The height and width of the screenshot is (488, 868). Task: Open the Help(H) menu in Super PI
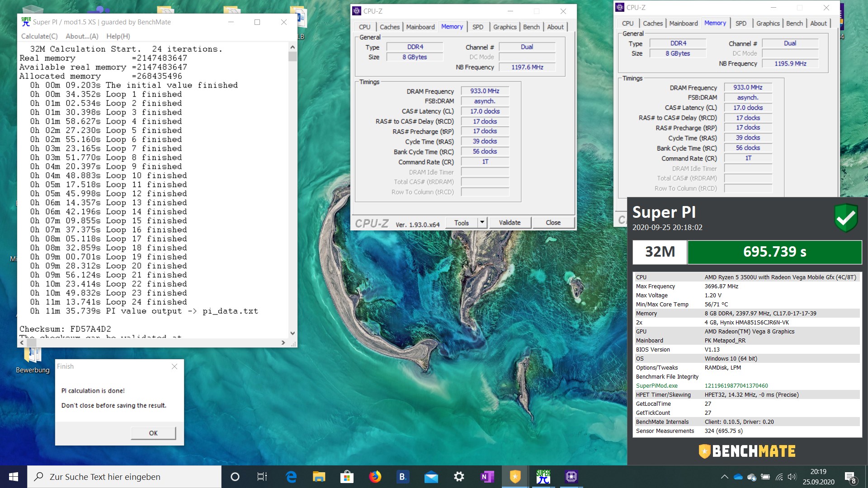click(x=118, y=36)
